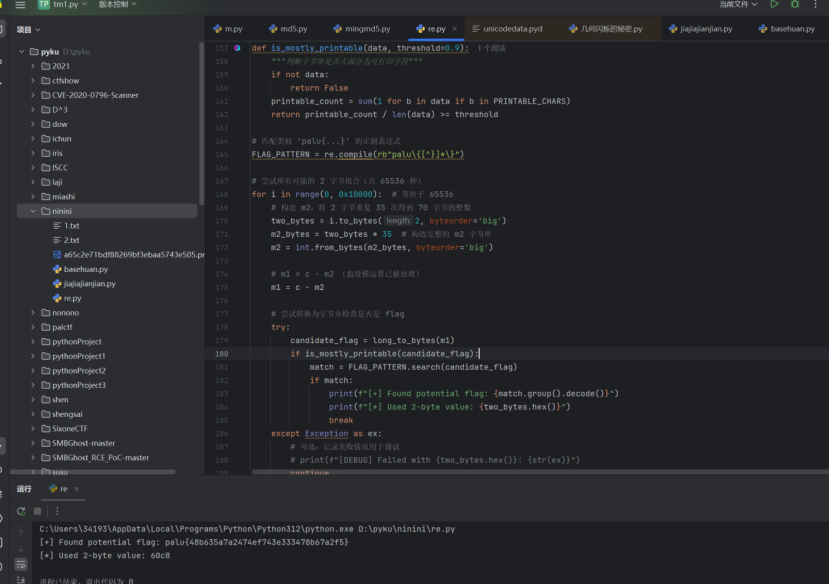Click the is_mostly_printable function name on line 157
Image resolution: width=830 pixels, height=585 pixels.
pos(317,48)
